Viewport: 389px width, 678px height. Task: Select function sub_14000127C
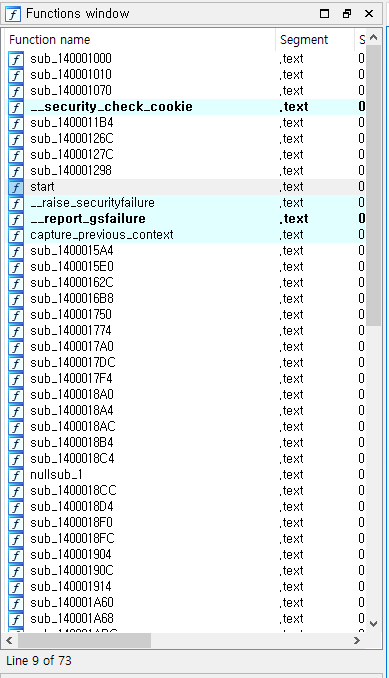[x=72, y=155]
